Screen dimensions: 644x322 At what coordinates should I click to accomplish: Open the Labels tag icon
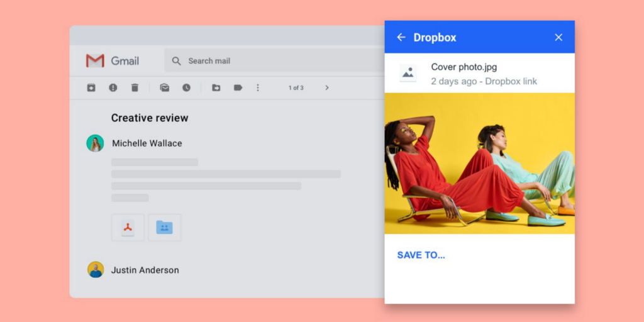(238, 87)
